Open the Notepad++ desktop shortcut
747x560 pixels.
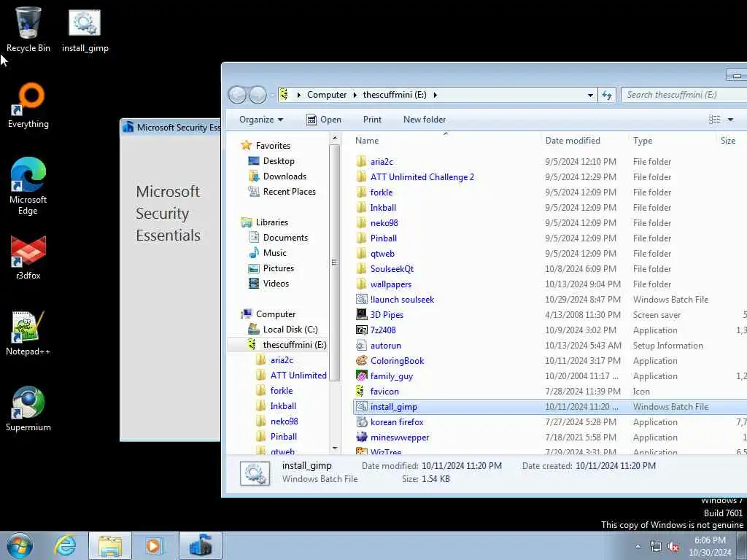pos(28,333)
